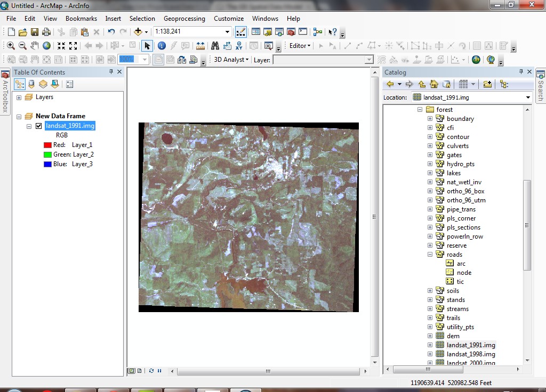Click the 3D Analyst button
The height and width of the screenshot is (392, 546).
(x=231, y=60)
